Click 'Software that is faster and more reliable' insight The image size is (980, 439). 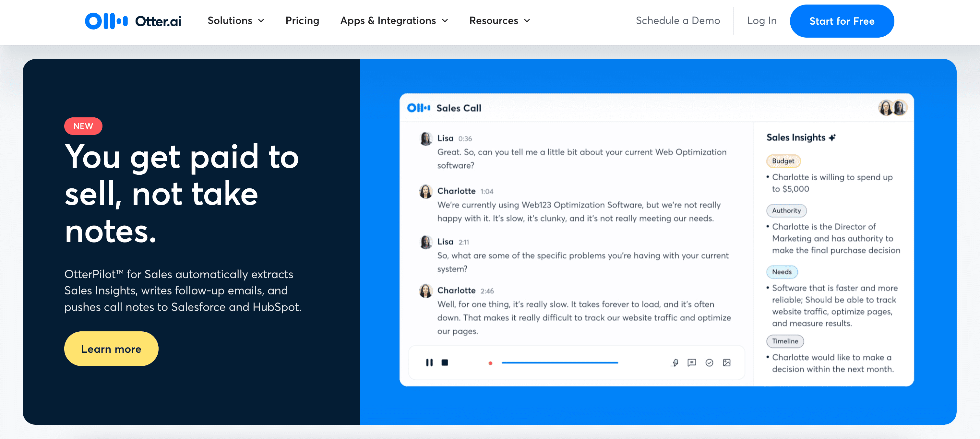coord(835,305)
